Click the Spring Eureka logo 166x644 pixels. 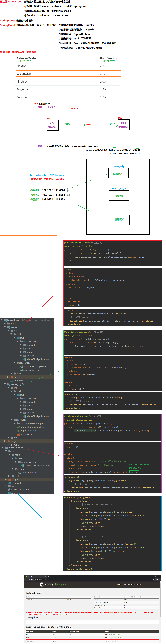pyautogui.click(x=53, y=585)
